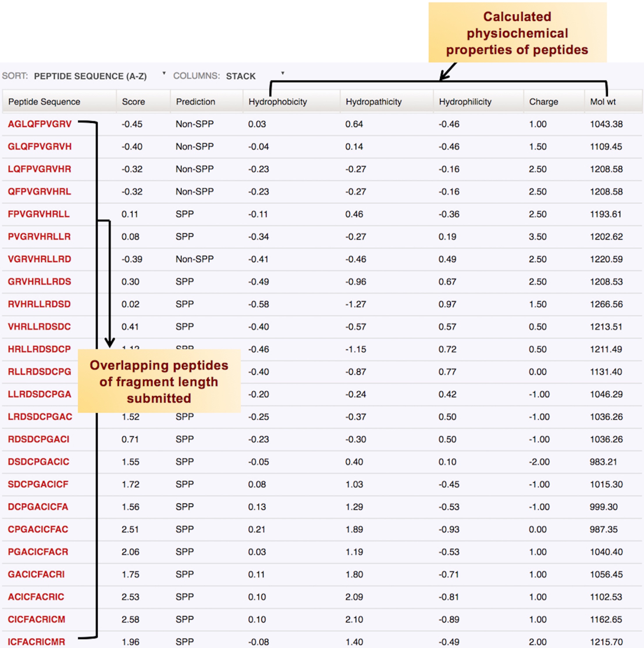Click the Mol wt column header

(603, 102)
